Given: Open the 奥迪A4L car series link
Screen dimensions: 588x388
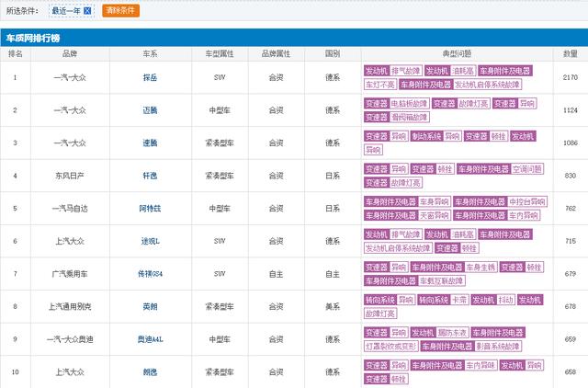Looking at the screenshot, I should [x=150, y=339].
